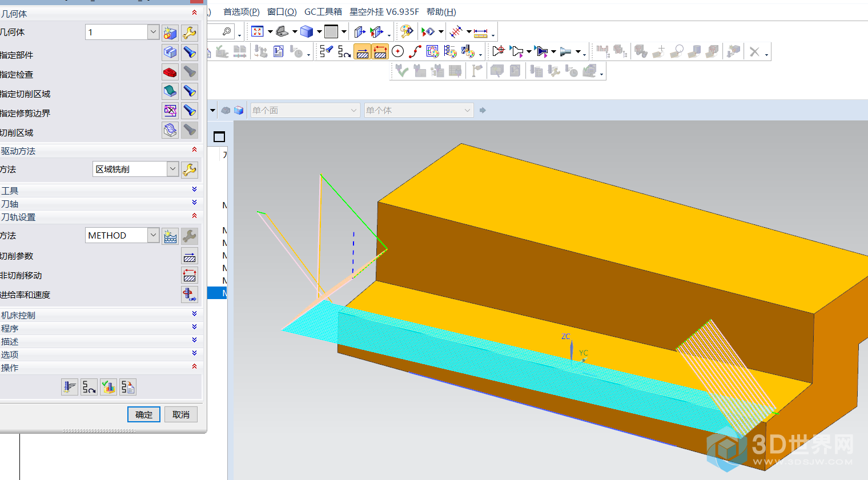The width and height of the screenshot is (868, 480).
Task: Click the 指定修剪边界 trim boundary icon
Action: 170,111
